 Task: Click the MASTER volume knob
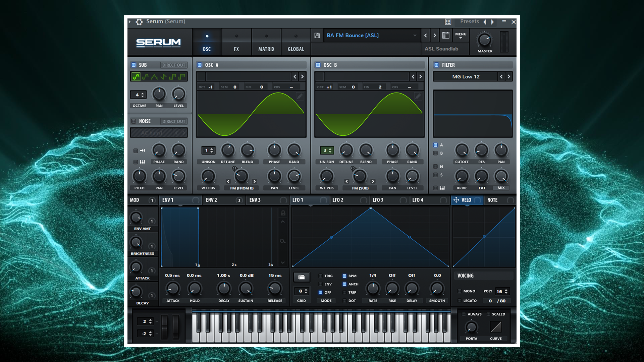point(484,40)
